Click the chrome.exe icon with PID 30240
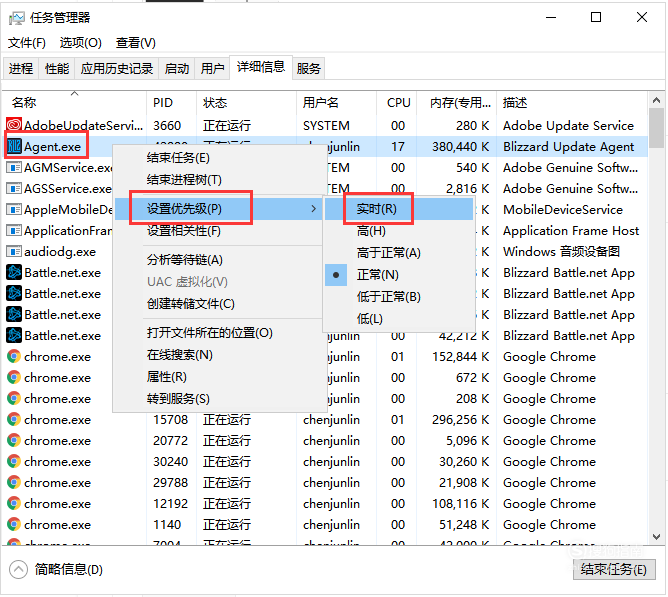 coord(14,461)
